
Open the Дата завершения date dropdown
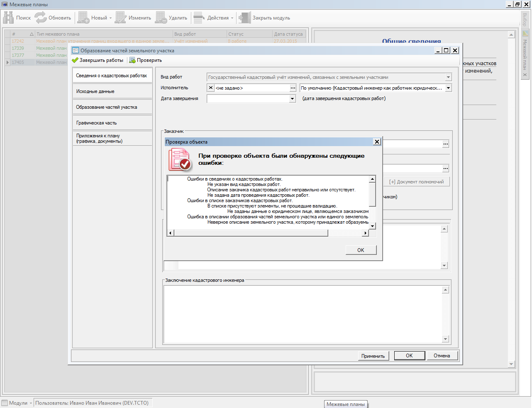[x=293, y=99]
